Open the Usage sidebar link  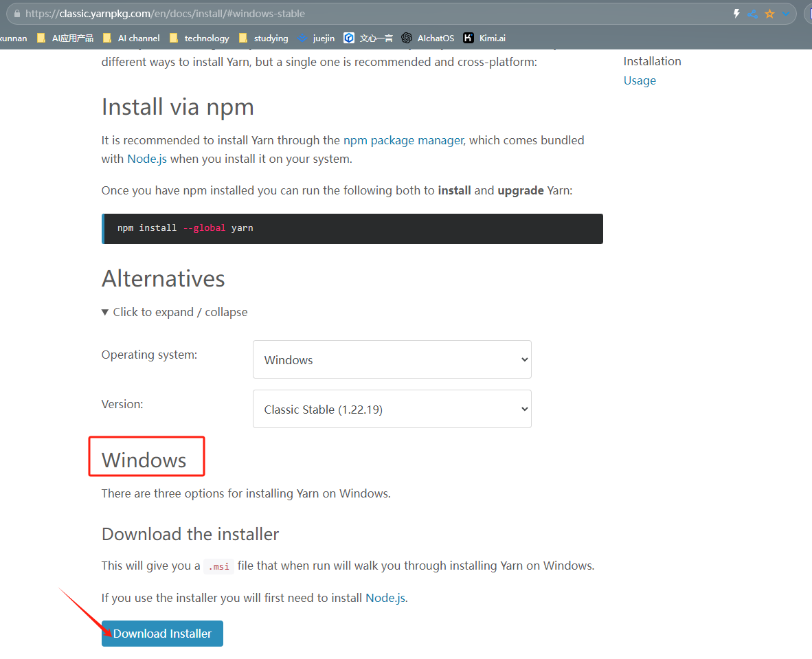640,81
